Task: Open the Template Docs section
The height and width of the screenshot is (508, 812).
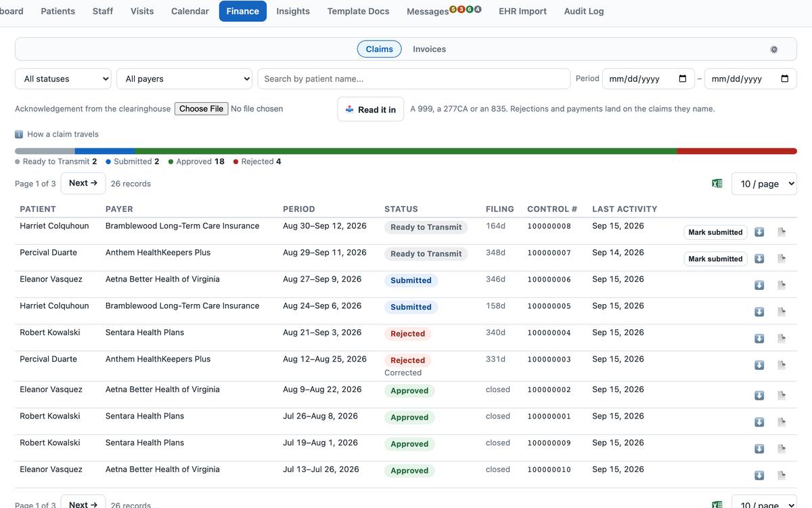Action: tap(358, 11)
